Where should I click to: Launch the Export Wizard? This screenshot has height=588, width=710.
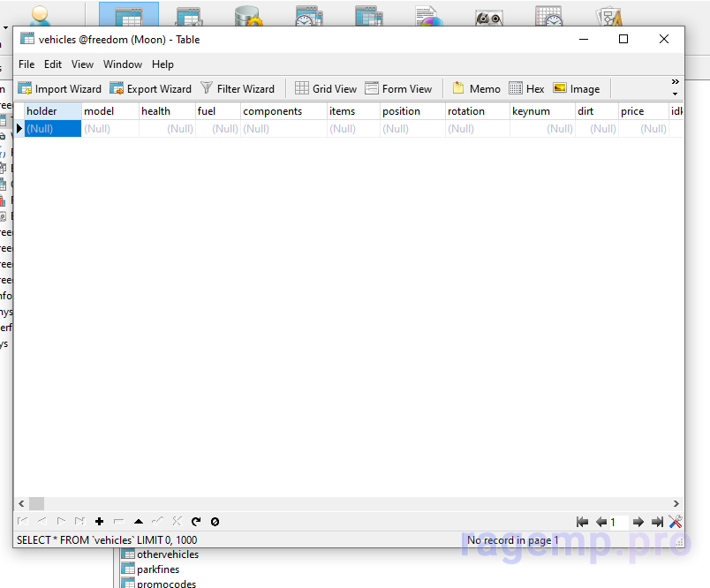coord(150,88)
